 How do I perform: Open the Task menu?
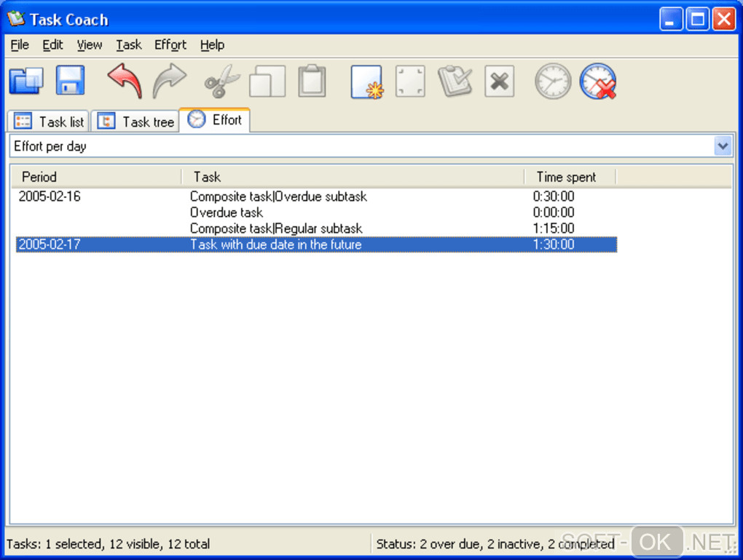pos(129,45)
